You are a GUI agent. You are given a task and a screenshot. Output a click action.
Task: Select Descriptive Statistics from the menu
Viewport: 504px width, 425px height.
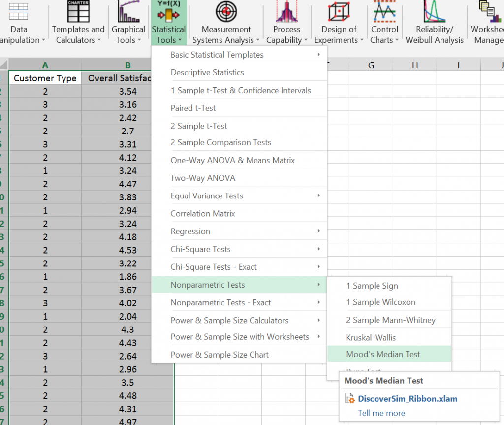(208, 72)
